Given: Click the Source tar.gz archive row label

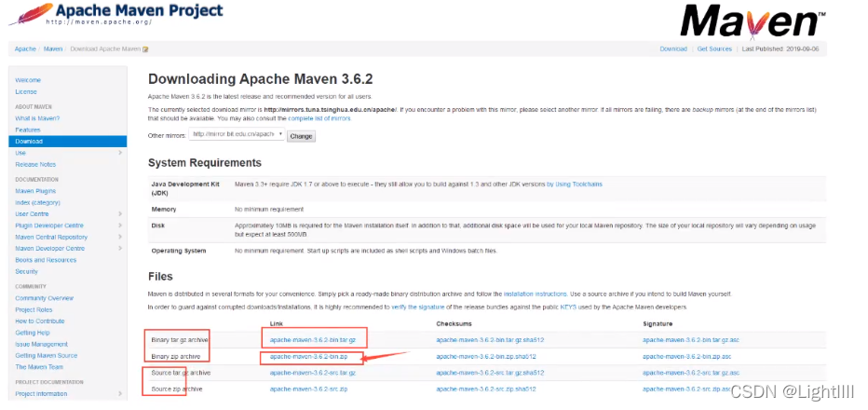Looking at the screenshot, I should tap(181, 373).
